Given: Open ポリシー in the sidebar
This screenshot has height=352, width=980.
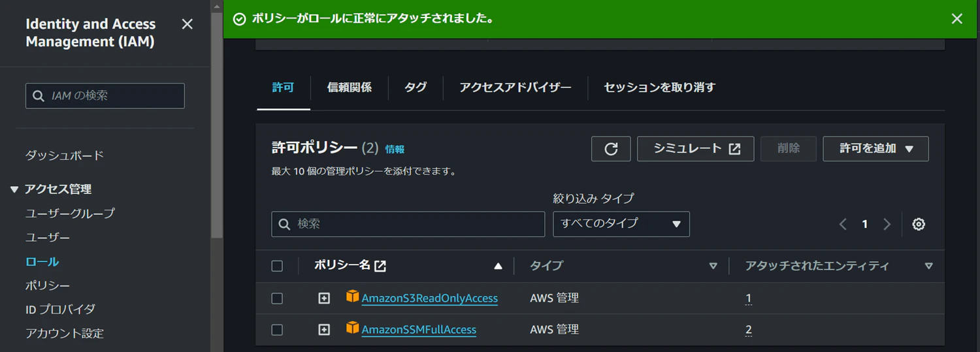Looking at the screenshot, I should point(48,286).
